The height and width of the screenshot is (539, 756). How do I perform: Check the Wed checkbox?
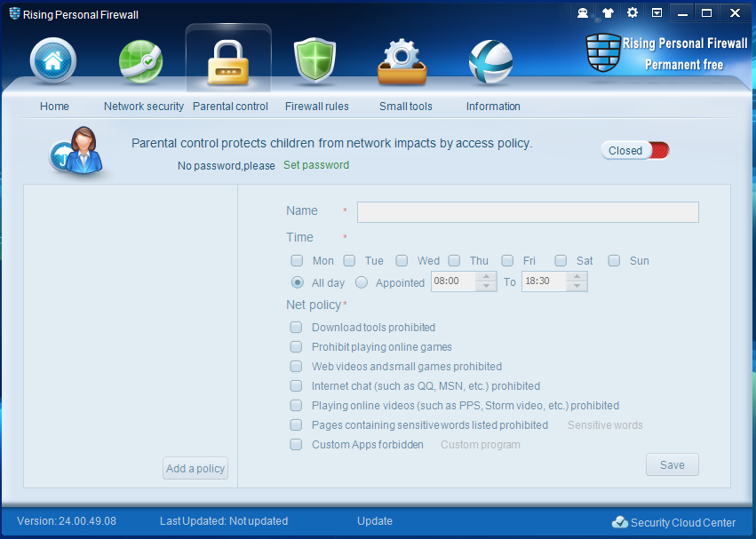pyautogui.click(x=402, y=261)
